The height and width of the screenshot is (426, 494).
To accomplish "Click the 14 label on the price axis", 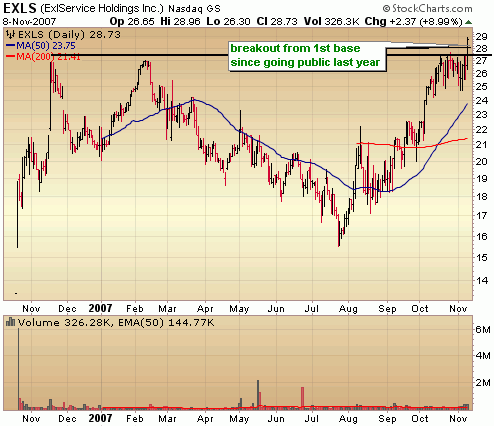I will [x=482, y=280].
